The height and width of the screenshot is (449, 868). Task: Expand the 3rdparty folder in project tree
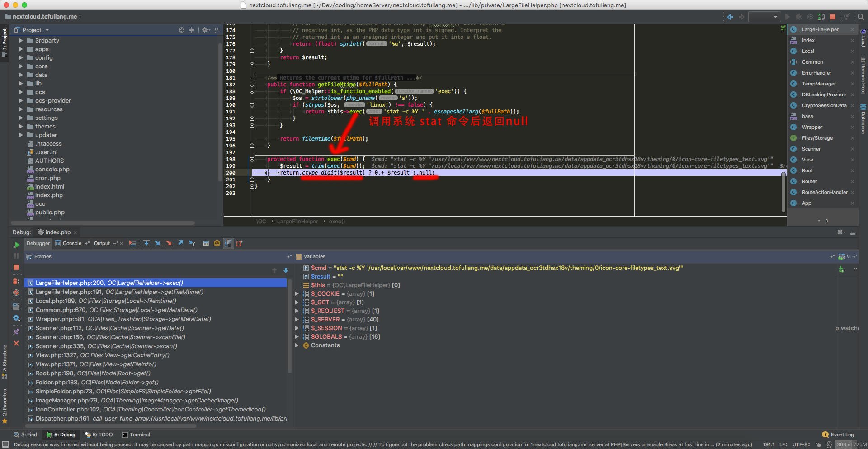[21, 41]
